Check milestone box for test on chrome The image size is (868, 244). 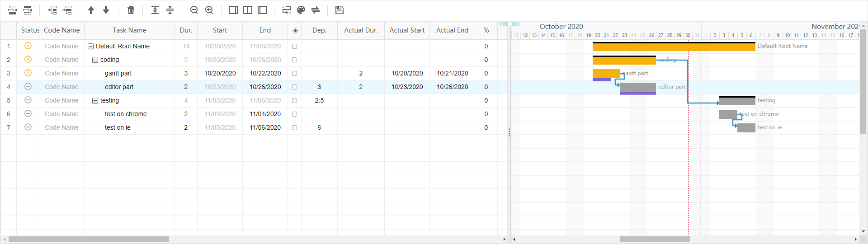295,114
